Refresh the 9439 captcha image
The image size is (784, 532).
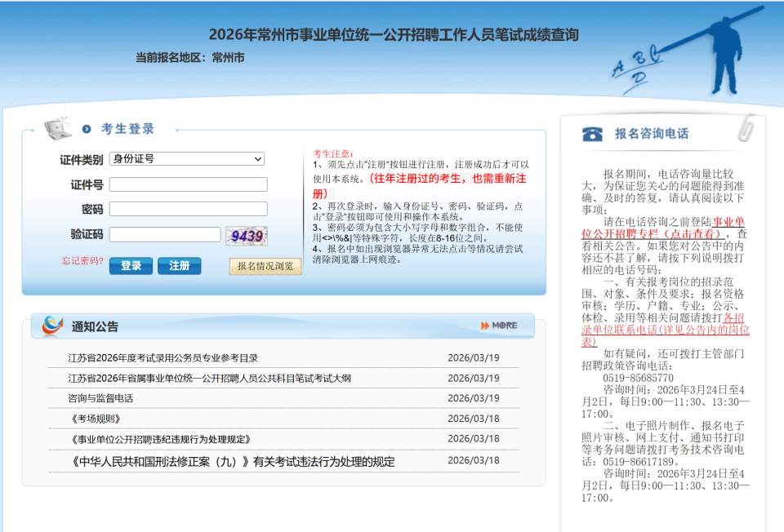247,236
